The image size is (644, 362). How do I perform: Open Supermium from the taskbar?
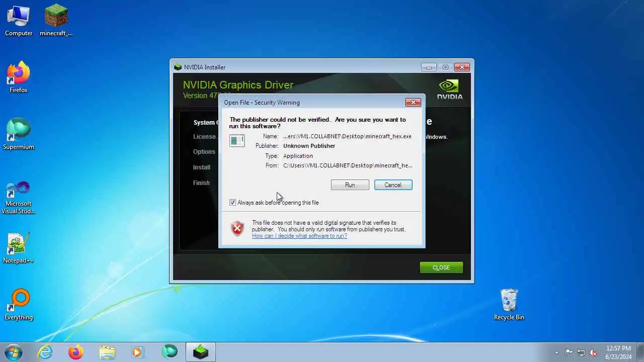(170, 352)
